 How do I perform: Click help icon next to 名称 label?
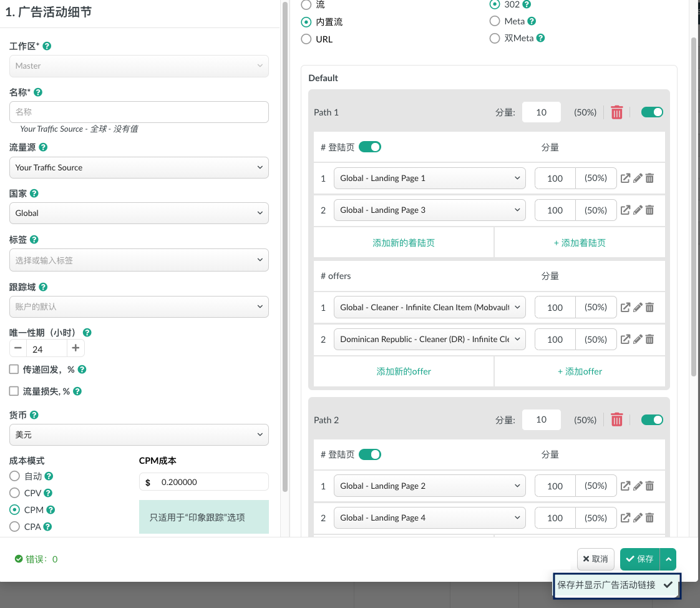click(x=38, y=92)
